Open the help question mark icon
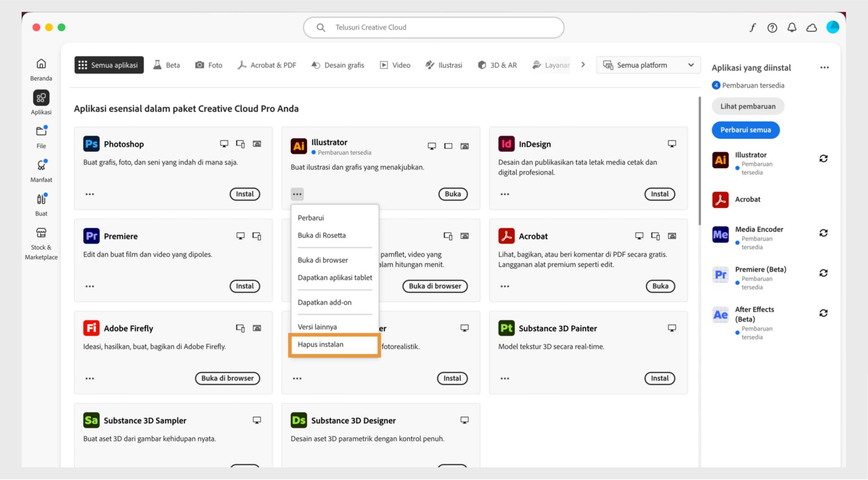The height and width of the screenshot is (480, 868). [772, 28]
